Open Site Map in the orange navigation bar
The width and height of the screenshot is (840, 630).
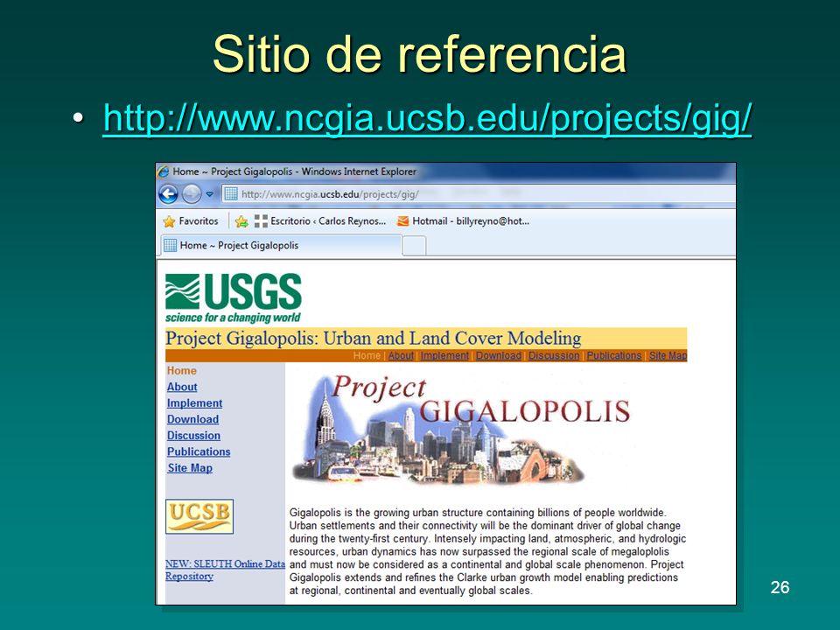pyautogui.click(x=668, y=356)
